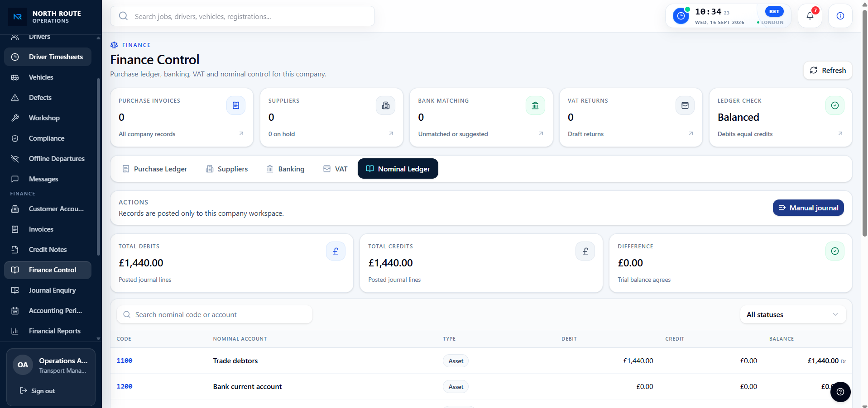
Task: Open Vehicles in sidebar
Action: point(48,77)
